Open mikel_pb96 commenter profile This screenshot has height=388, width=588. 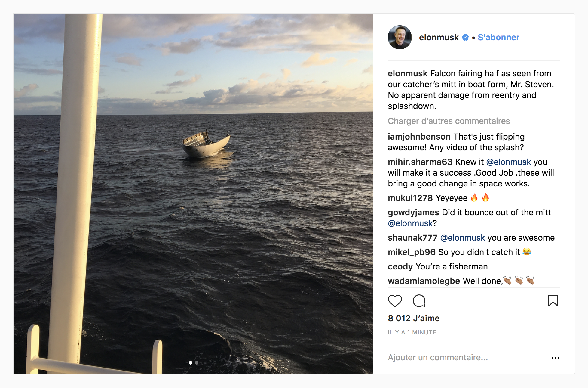coord(412,252)
